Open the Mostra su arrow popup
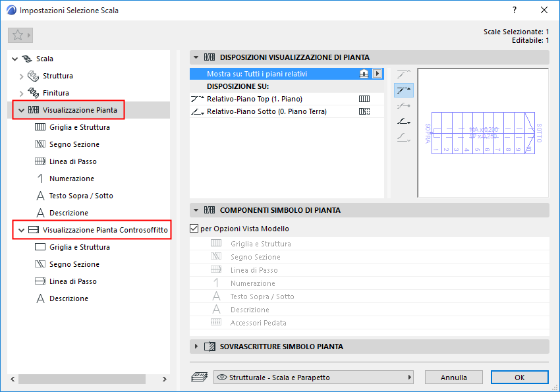Screen dimensions: 560x392 pyautogui.click(x=377, y=74)
